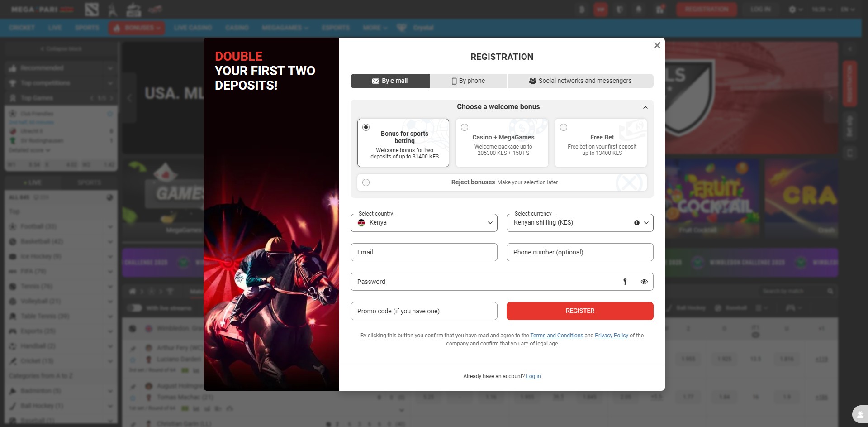Open the Select currency dropdown
Image resolution: width=868 pixels, height=427 pixels.
tap(579, 222)
